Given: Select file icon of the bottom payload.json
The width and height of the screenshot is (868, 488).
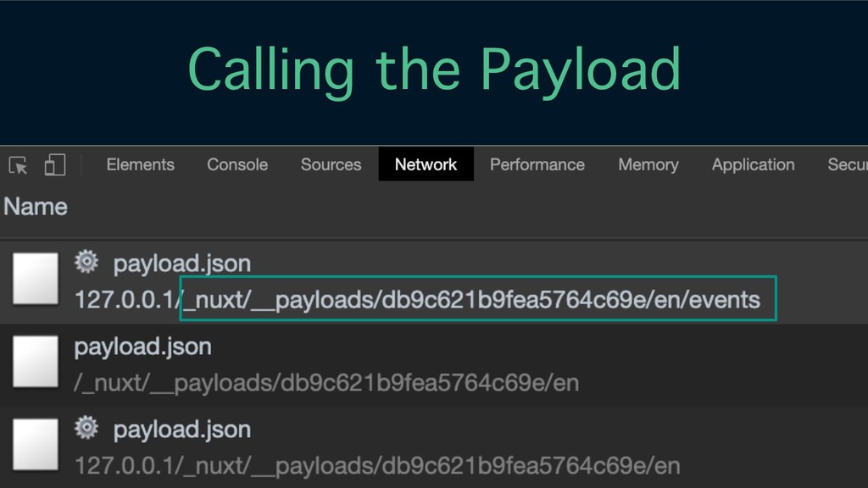Looking at the screenshot, I should [x=36, y=444].
